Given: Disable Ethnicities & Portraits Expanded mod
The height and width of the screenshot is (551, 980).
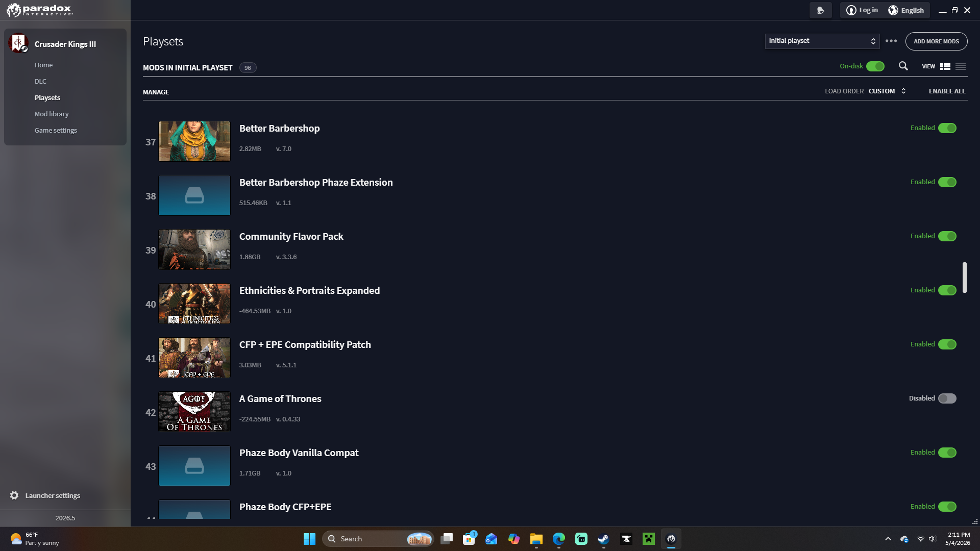Looking at the screenshot, I should [947, 290].
